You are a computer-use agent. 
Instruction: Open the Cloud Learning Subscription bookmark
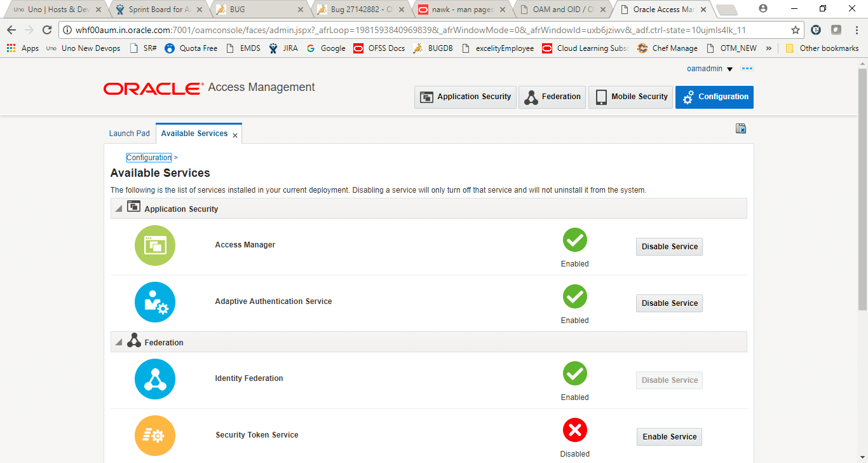585,48
